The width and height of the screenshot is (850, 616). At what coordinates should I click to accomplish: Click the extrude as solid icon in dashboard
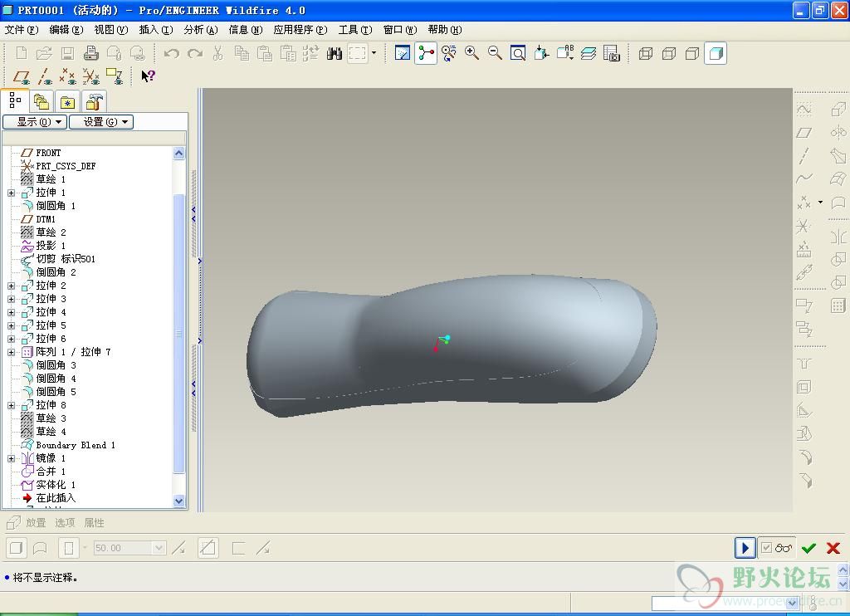click(x=17, y=548)
